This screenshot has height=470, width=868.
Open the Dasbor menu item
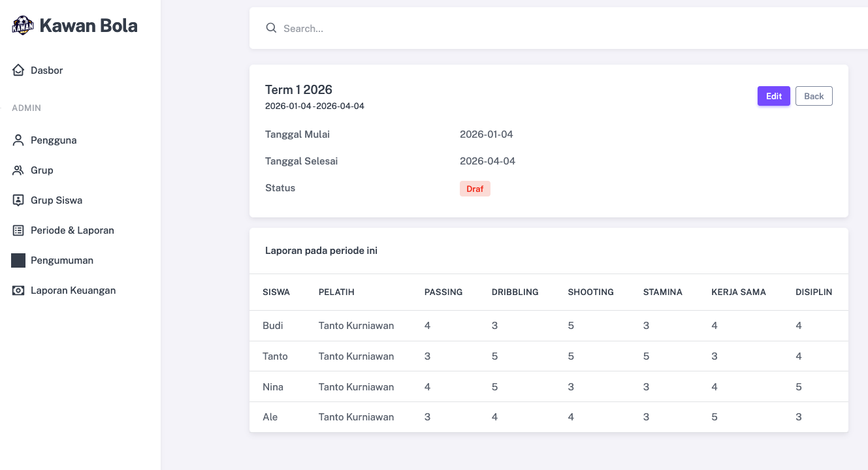tap(47, 70)
